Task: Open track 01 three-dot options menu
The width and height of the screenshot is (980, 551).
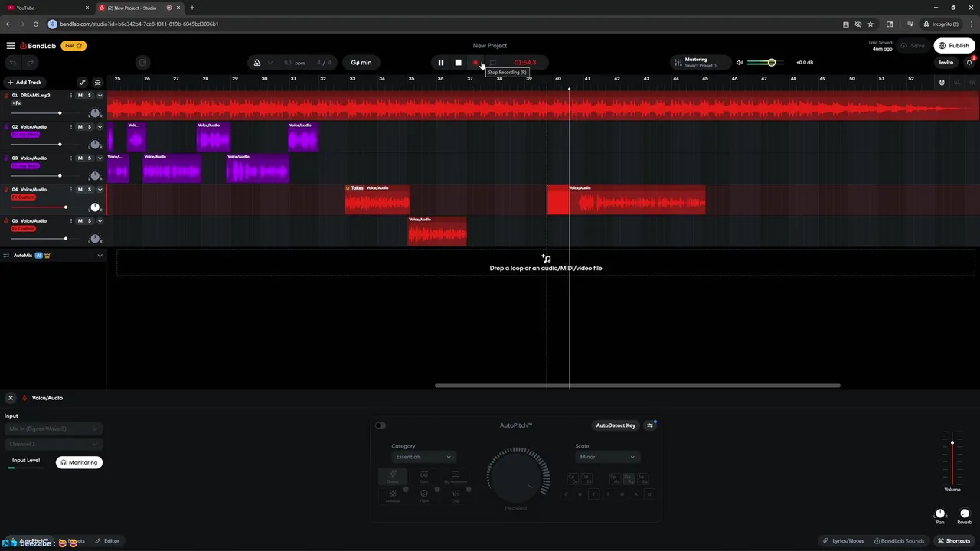Action: pos(70,96)
